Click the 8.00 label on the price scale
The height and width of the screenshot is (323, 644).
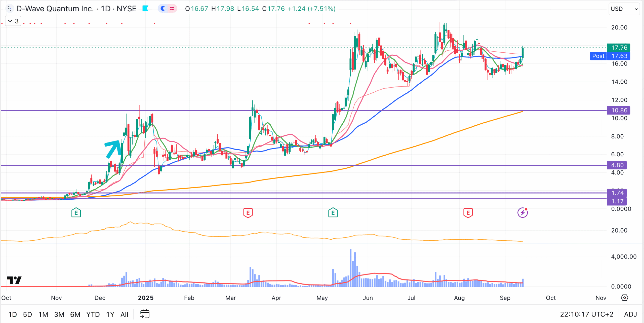coord(617,136)
